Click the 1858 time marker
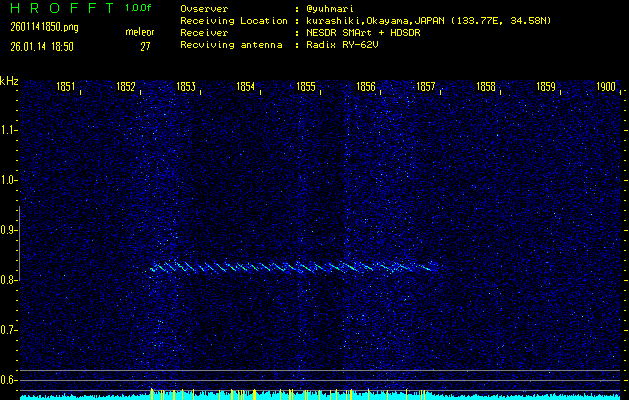629x400 pixels. tap(486, 87)
